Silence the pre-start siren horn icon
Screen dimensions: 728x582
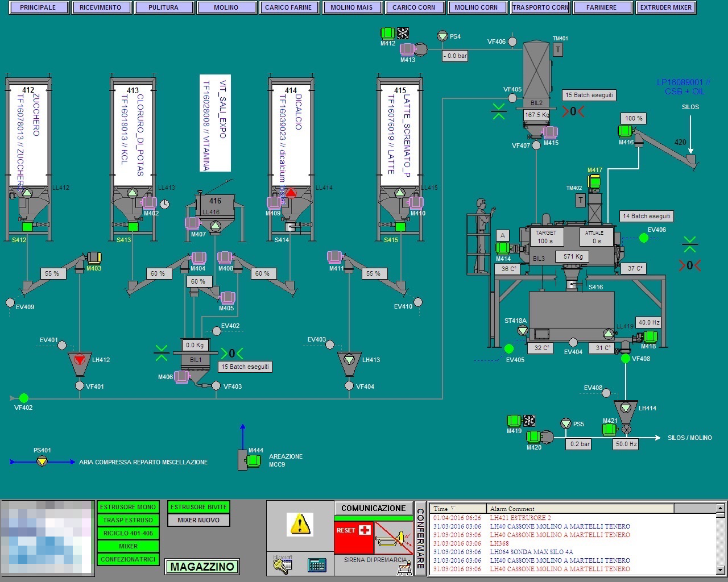(394, 538)
